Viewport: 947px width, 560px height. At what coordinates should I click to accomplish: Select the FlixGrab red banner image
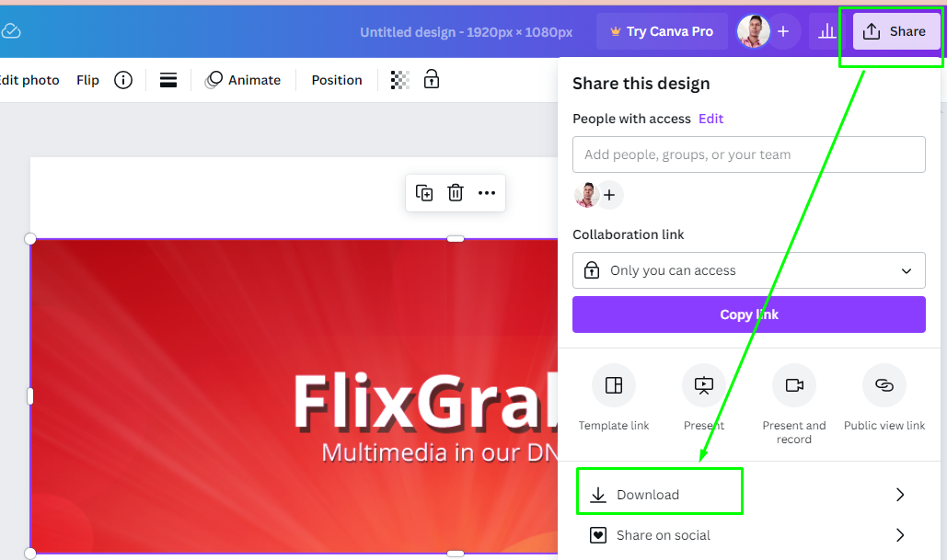click(294, 396)
